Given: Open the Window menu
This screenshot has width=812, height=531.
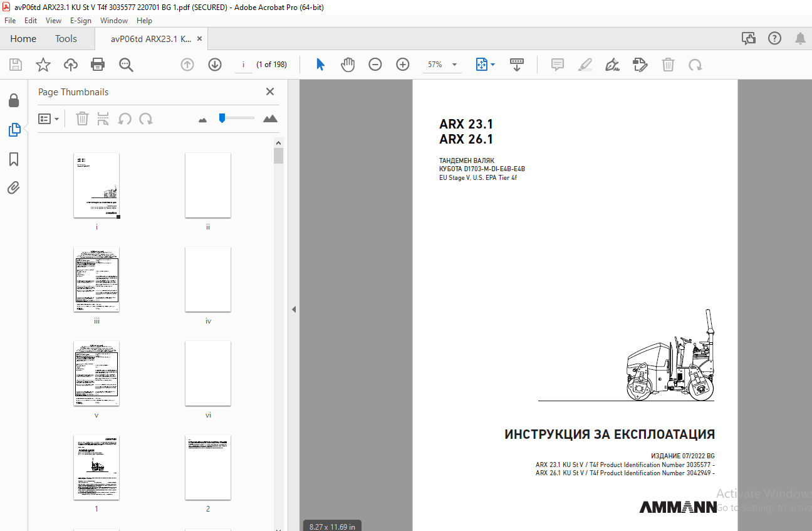Looking at the screenshot, I should click(114, 21).
